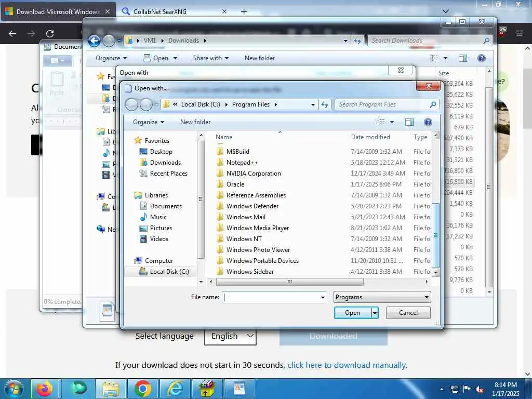Sort by Date modified column header
The height and width of the screenshot is (399, 532).
(x=370, y=137)
